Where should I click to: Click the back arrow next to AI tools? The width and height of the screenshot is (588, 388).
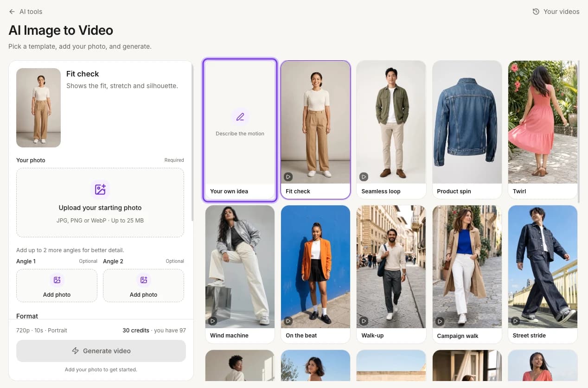pyautogui.click(x=12, y=12)
